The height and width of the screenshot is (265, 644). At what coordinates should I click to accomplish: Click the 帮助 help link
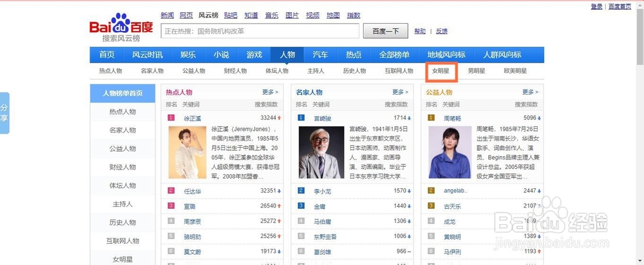coord(420,32)
